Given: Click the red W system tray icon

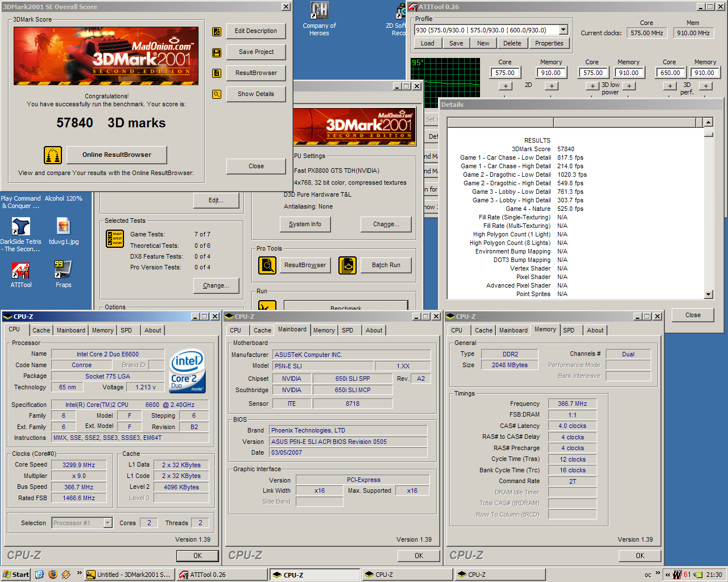Looking at the screenshot, I should point(677,575).
